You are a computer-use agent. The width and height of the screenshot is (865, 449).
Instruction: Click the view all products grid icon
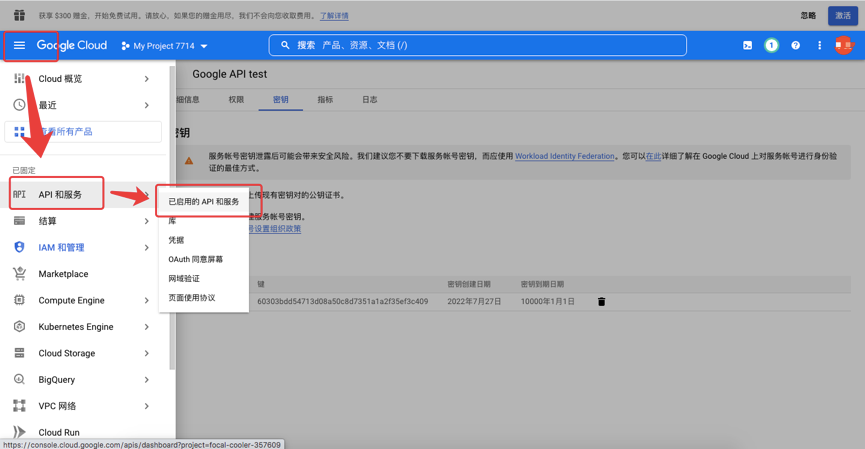pos(19,132)
